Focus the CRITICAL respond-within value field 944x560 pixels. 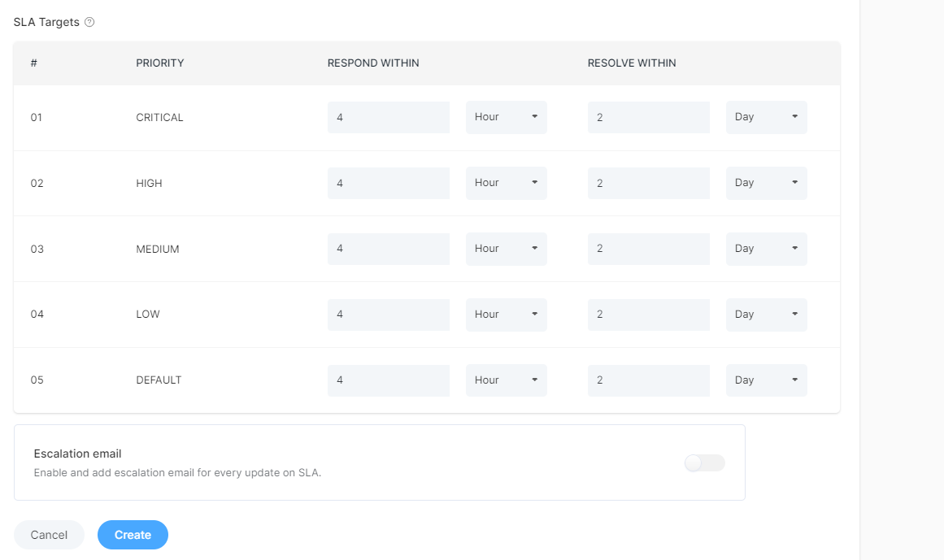point(389,117)
